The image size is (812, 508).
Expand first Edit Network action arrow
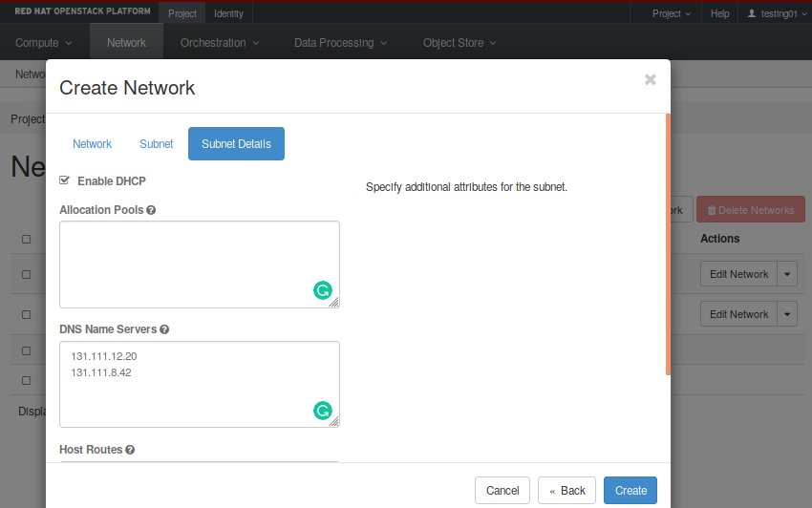[787, 274]
